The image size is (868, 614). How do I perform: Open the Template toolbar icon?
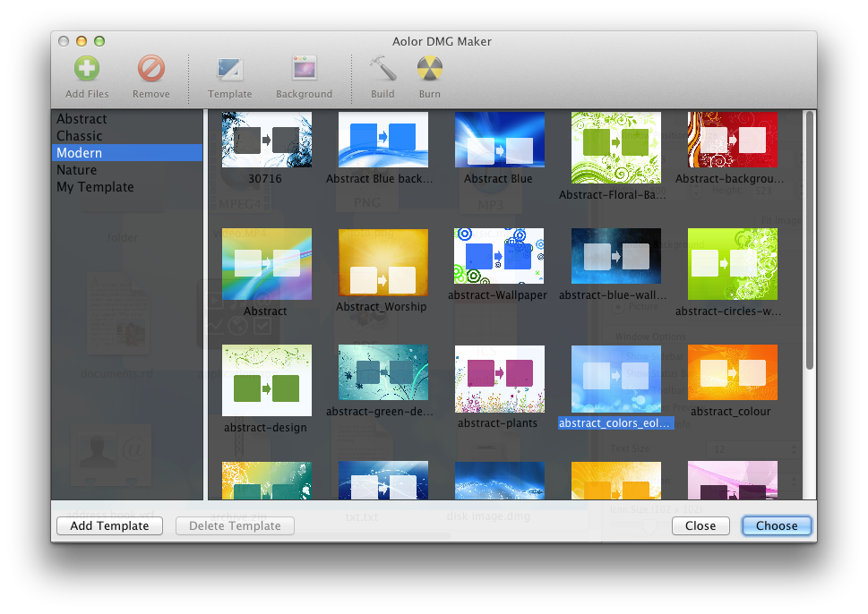point(229,70)
